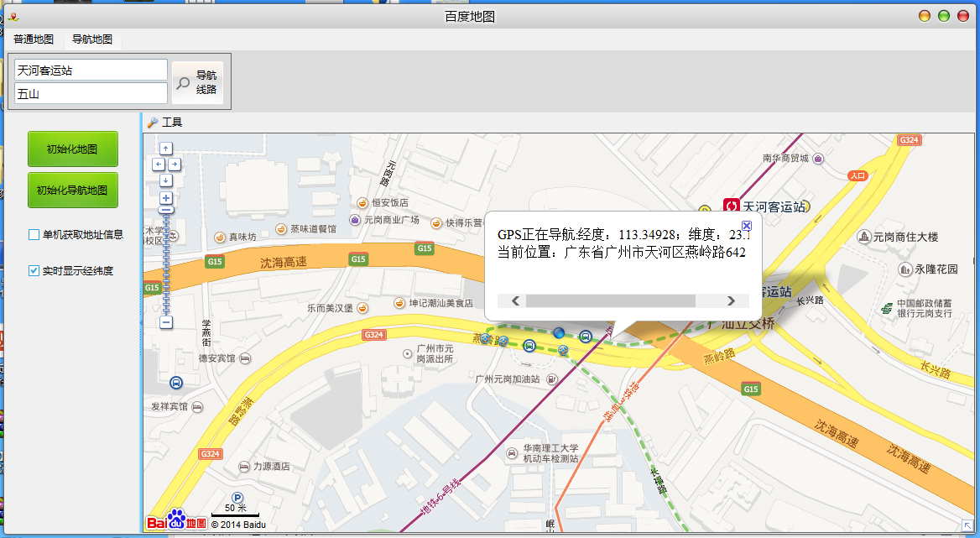Click the app icon in the title bar
Screen dimensions: 980x538
click(x=13, y=17)
